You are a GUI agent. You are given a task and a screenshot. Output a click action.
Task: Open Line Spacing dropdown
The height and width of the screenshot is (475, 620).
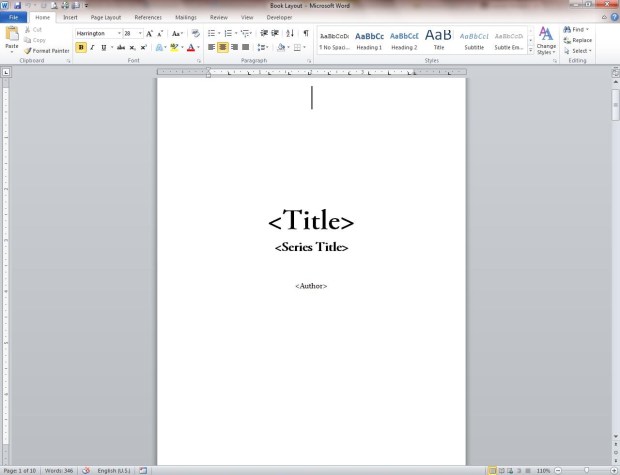click(x=263, y=47)
